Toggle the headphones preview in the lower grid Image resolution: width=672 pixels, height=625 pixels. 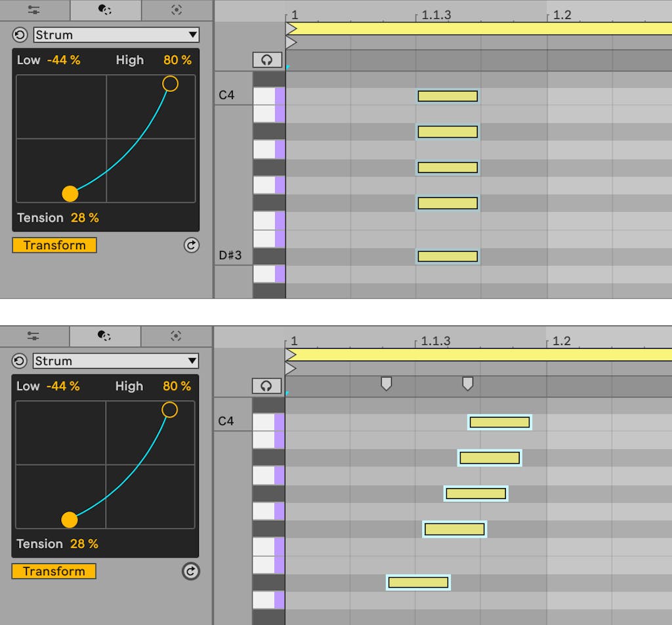coord(268,386)
